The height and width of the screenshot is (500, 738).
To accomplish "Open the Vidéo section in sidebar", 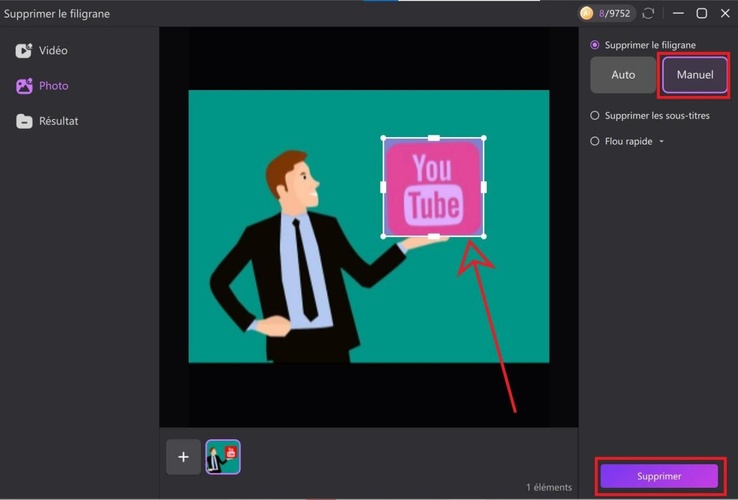I will [x=41, y=50].
